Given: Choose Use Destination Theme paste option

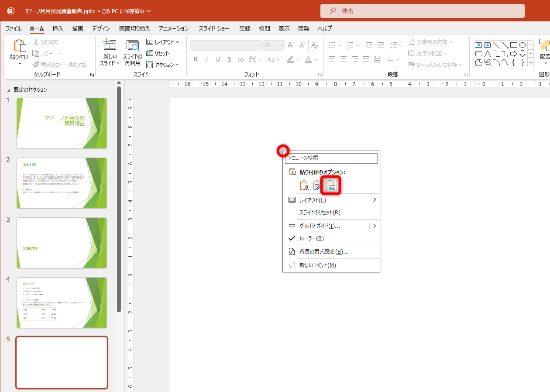Looking at the screenshot, I should (304, 186).
